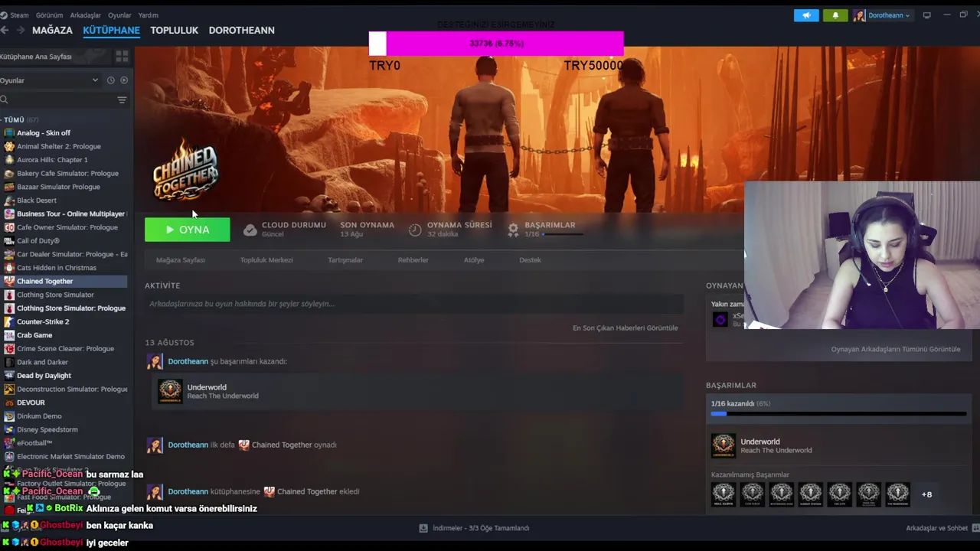
Task: Open friends and chat icon
Action: (x=976, y=528)
